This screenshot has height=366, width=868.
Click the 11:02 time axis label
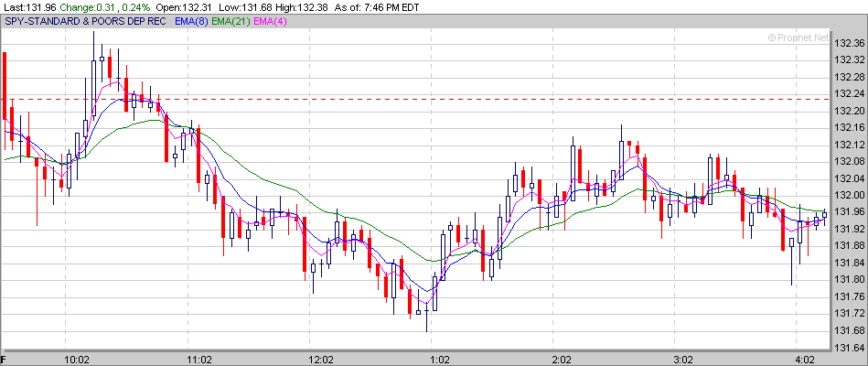[199, 360]
